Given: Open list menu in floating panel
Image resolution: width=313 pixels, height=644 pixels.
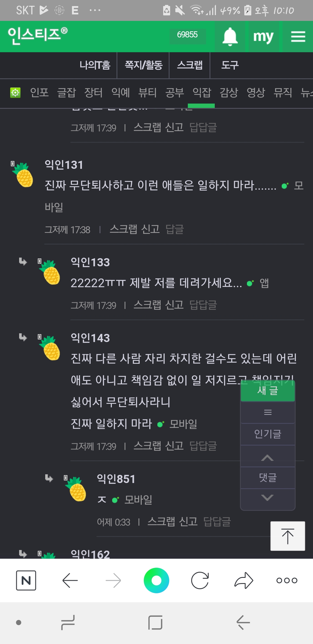Looking at the screenshot, I should point(267,412).
